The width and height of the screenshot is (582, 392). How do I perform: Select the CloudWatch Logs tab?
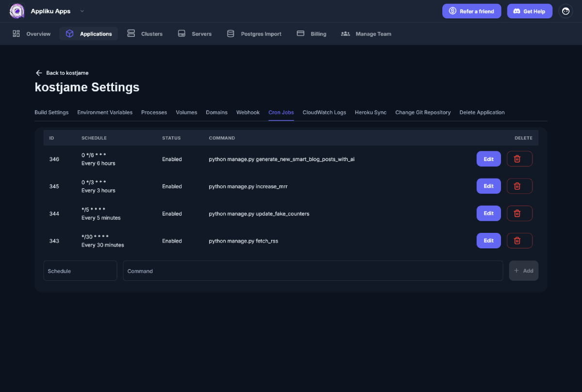[324, 112]
